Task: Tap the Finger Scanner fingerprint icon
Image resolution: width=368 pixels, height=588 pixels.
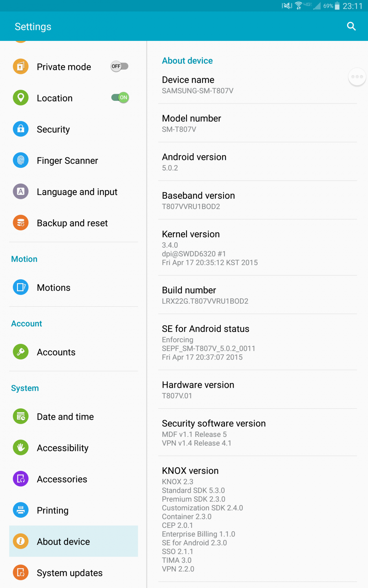Action: click(x=21, y=160)
